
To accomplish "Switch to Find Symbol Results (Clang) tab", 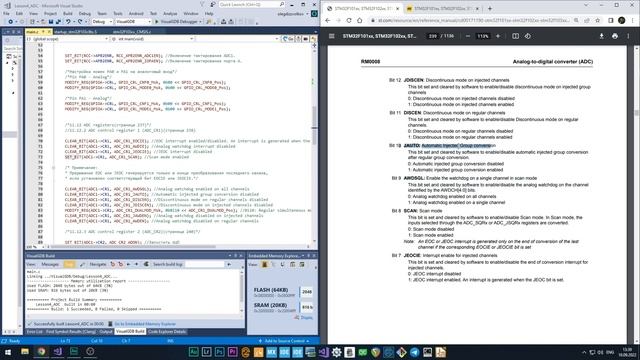I will (71, 332).
